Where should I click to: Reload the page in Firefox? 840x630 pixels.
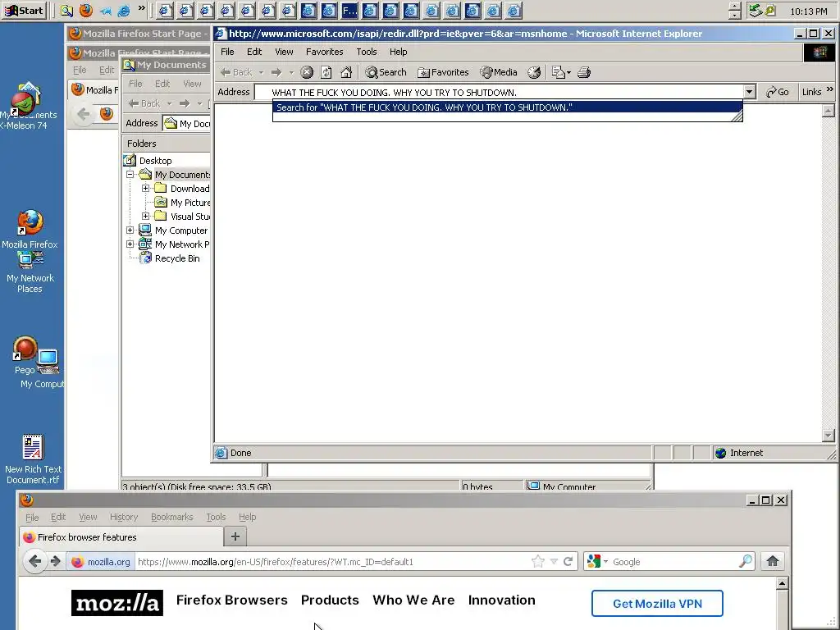568,561
